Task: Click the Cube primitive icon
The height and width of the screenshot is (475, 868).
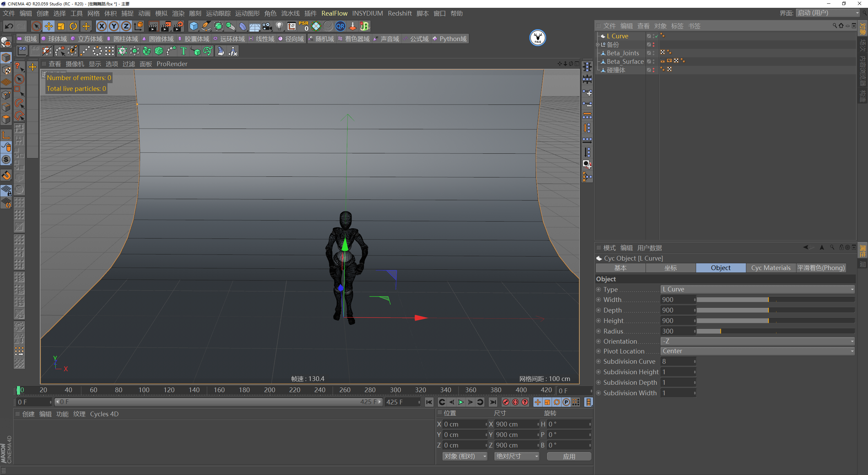Action: [x=194, y=26]
